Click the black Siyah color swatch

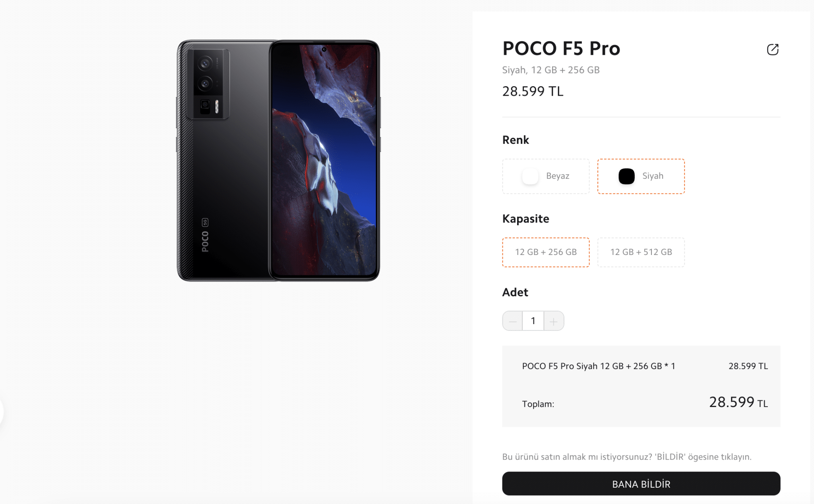(626, 176)
